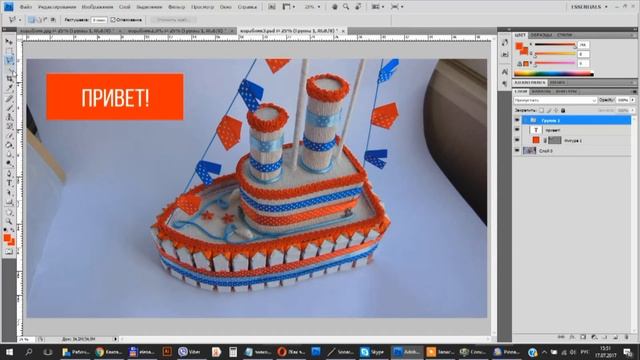Select the Path Selection tool
The height and width of the screenshot is (360, 640).
pos(9,193)
